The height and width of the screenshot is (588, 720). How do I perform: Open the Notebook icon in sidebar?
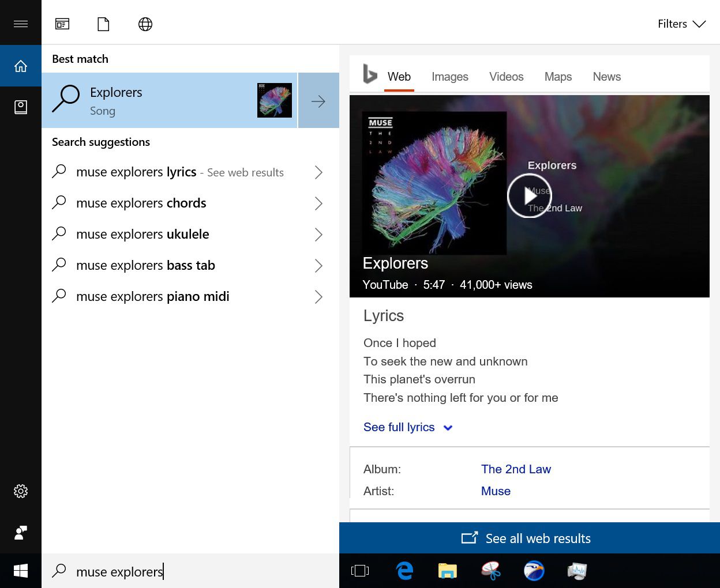click(x=21, y=107)
